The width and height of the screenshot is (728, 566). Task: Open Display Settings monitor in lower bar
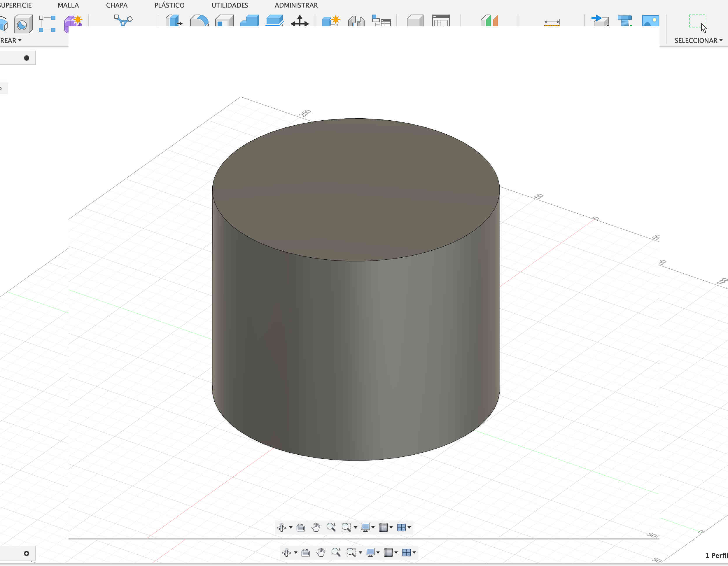tap(370, 552)
